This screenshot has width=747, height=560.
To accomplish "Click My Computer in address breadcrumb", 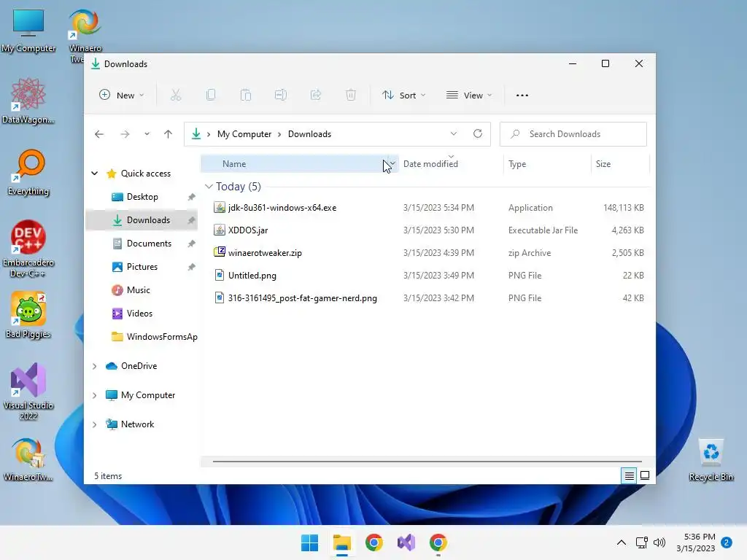I will 244,134.
